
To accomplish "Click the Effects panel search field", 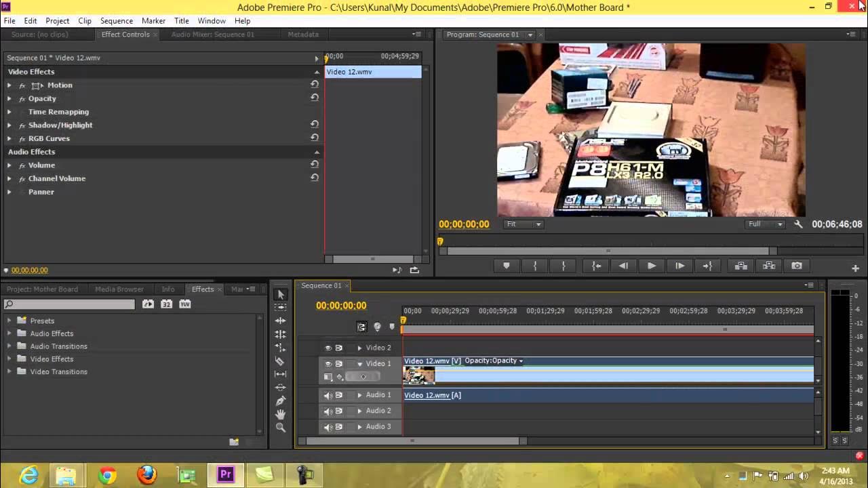I will tap(70, 304).
